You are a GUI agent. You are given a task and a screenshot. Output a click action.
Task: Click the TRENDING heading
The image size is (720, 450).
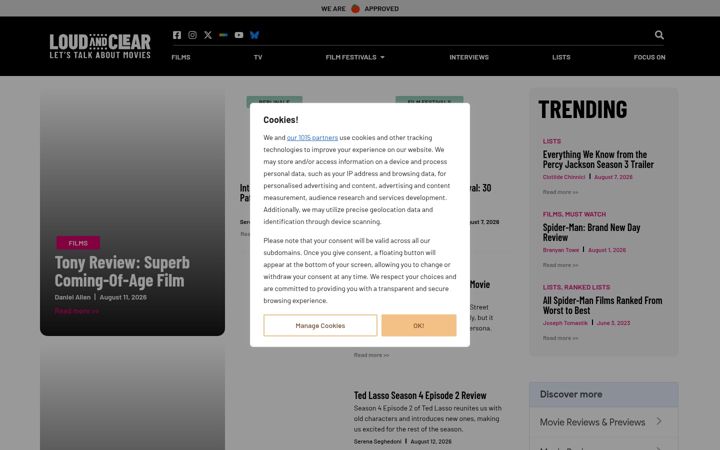pos(583,109)
